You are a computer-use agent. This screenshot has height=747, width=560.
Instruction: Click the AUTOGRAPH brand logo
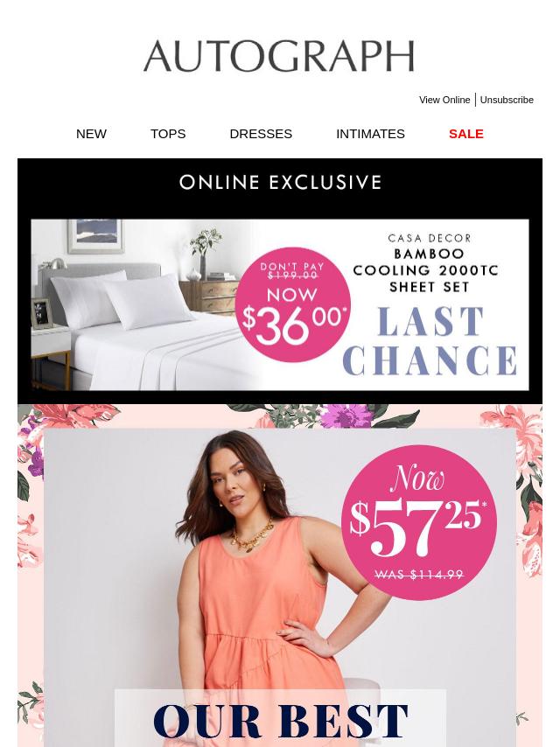[279, 56]
